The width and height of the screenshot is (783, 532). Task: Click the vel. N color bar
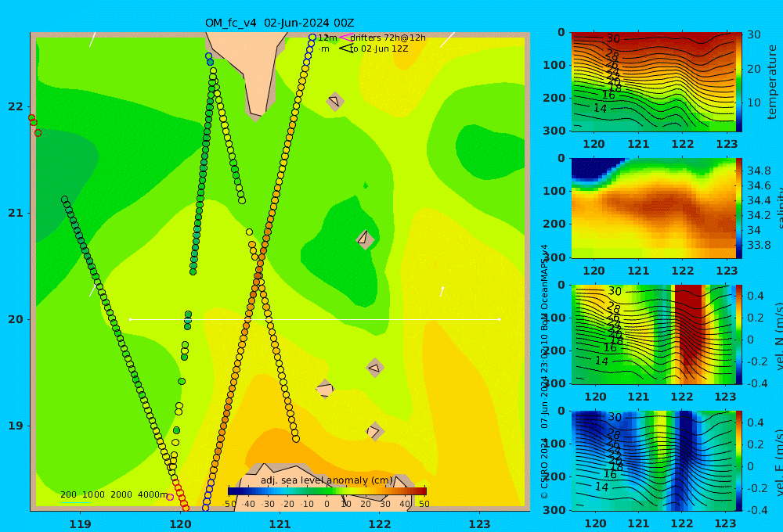click(739, 334)
